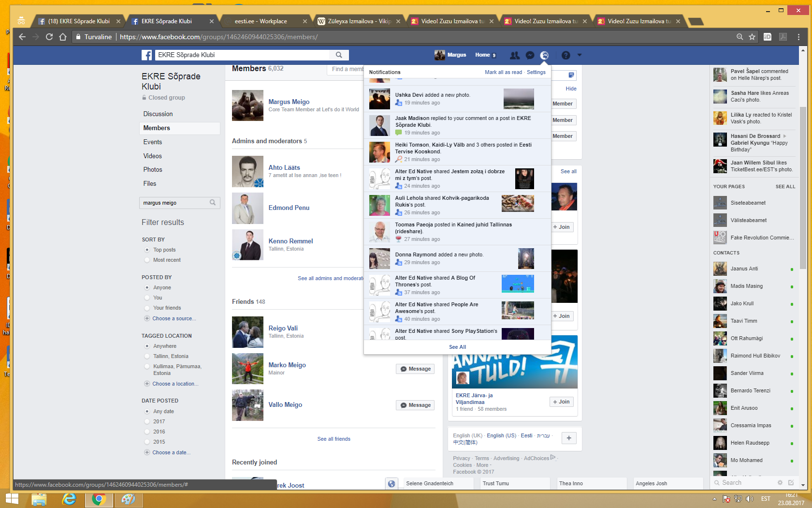Click the Windows Start button

coord(12,499)
